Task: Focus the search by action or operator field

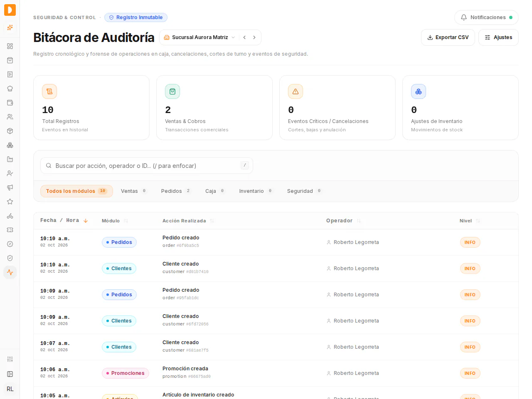Action: click(147, 165)
